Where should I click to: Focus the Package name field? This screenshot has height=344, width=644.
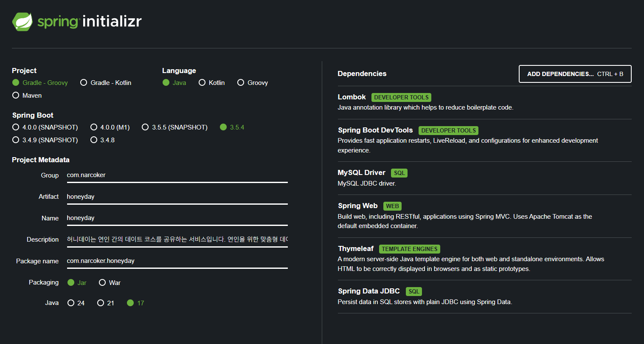[177, 261]
